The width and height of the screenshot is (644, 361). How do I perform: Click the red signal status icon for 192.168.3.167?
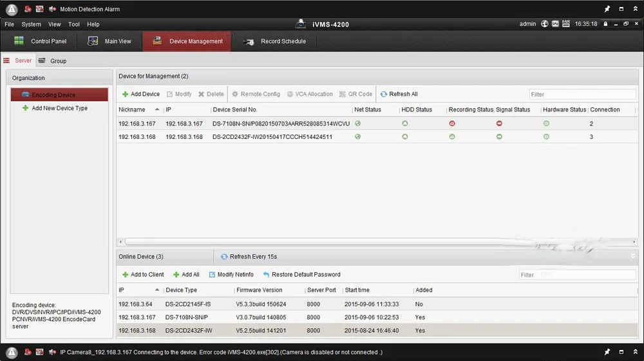499,124
